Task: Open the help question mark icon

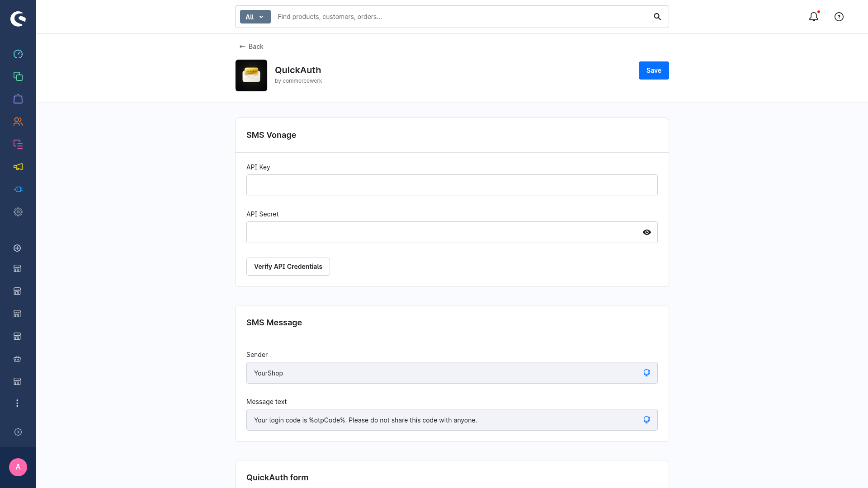Action: click(839, 17)
